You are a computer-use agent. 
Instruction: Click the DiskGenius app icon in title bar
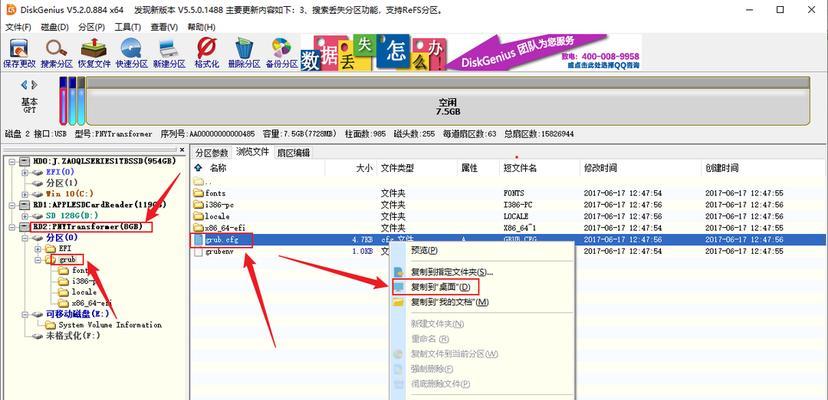click(10, 10)
